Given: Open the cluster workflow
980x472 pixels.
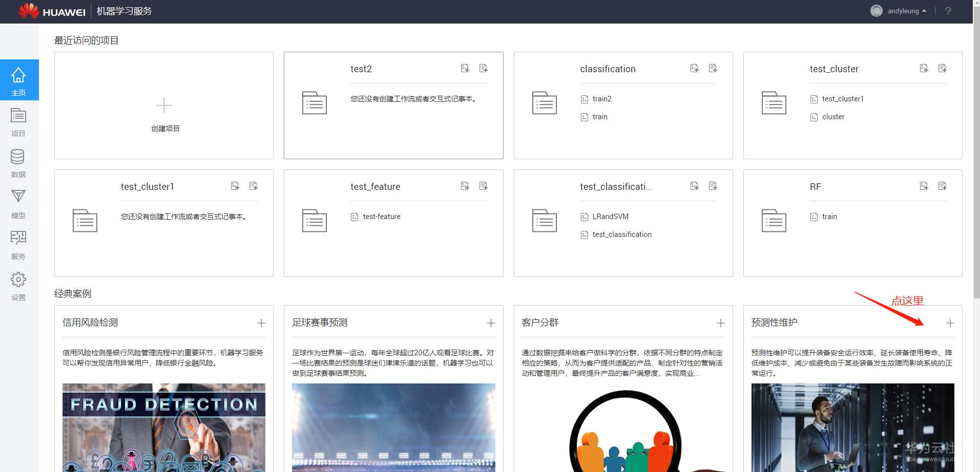Looking at the screenshot, I should tap(827, 117).
